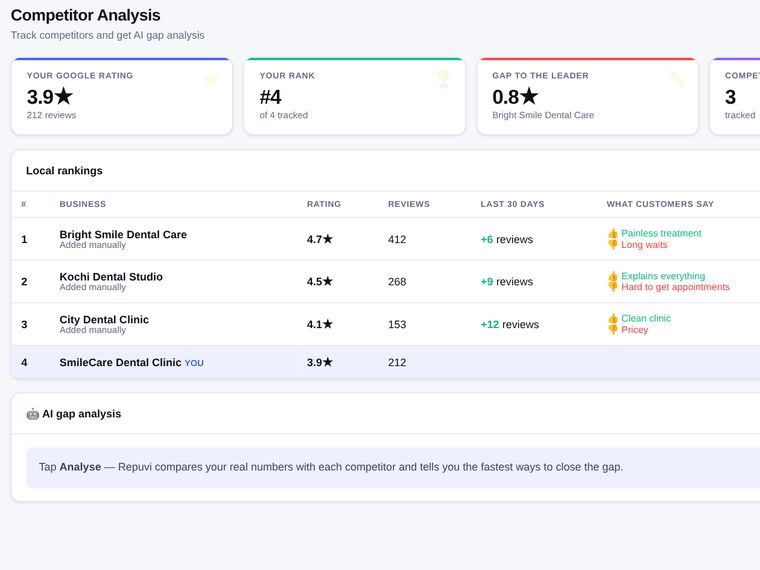Click 'of 4 tracked' under Your Rank
The height and width of the screenshot is (570, 760).
[x=284, y=115]
